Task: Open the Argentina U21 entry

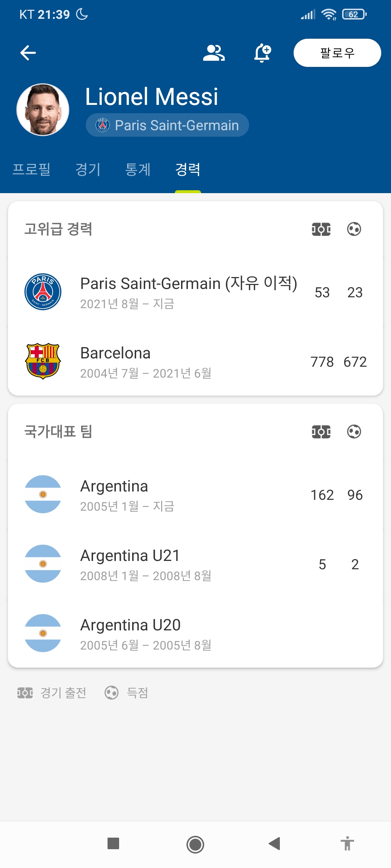Action: 195,564
